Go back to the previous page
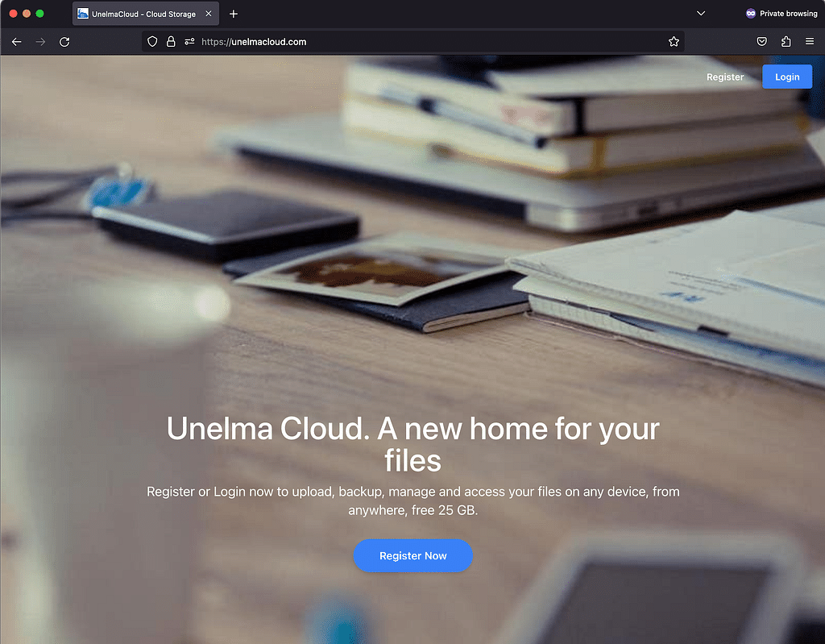The image size is (825, 644). click(16, 42)
